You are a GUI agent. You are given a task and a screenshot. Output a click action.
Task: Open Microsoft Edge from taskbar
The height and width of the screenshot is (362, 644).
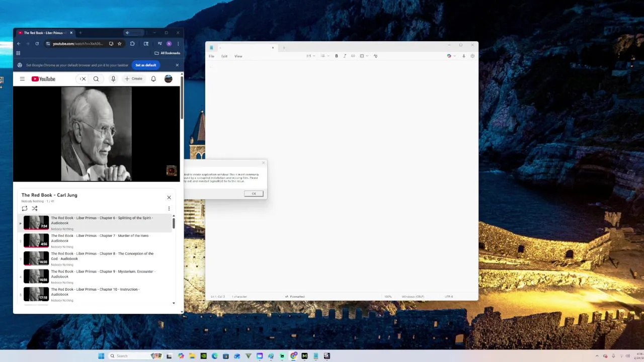click(215, 356)
